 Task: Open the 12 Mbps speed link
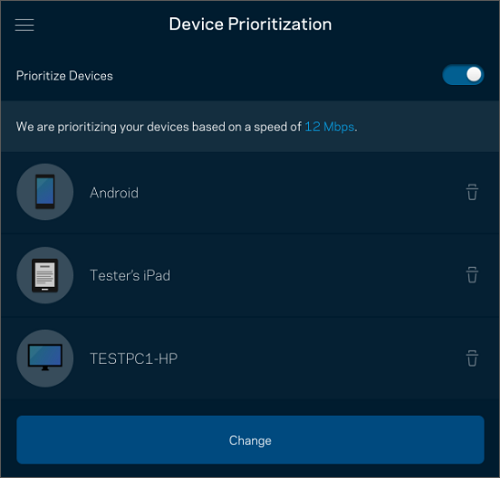click(329, 127)
